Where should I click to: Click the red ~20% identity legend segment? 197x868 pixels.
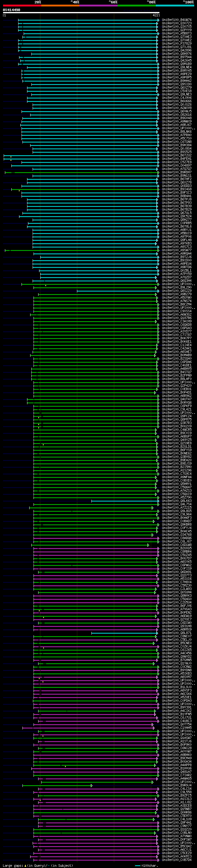coord(22,6)
